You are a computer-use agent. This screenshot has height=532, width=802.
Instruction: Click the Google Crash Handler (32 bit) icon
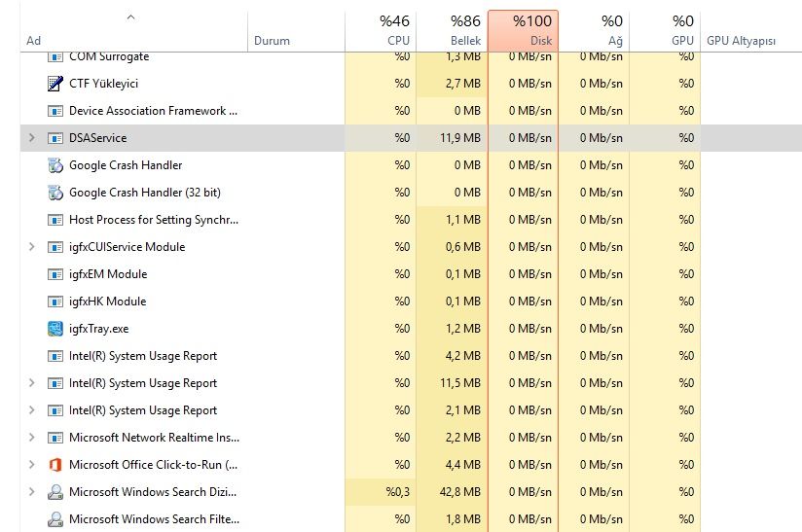tap(55, 193)
